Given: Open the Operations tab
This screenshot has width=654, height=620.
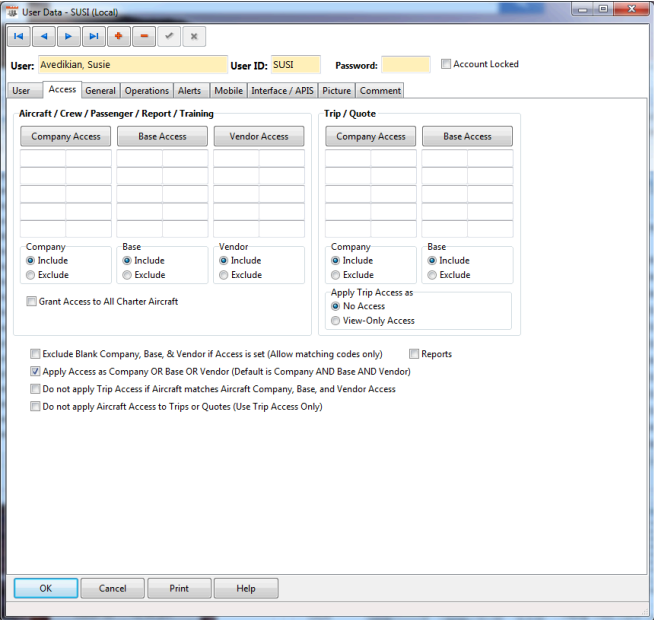Looking at the screenshot, I should [x=147, y=91].
